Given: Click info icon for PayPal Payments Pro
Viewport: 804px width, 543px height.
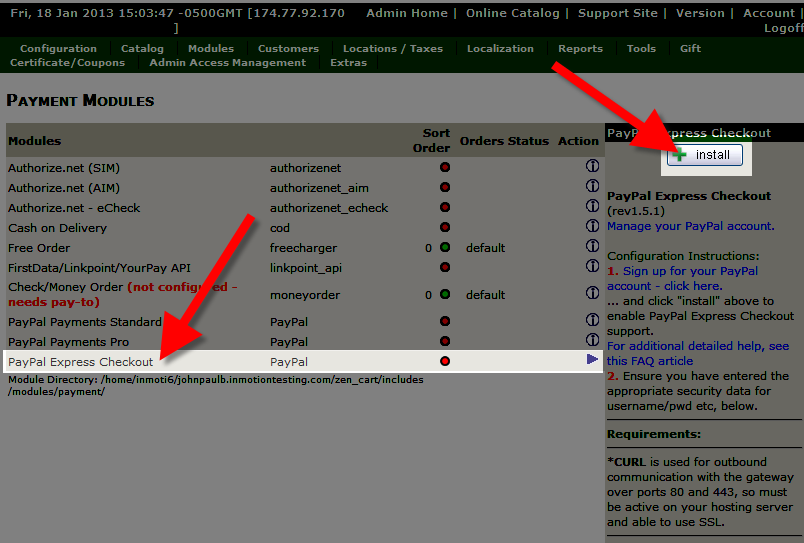Looking at the screenshot, I should pos(593,340).
